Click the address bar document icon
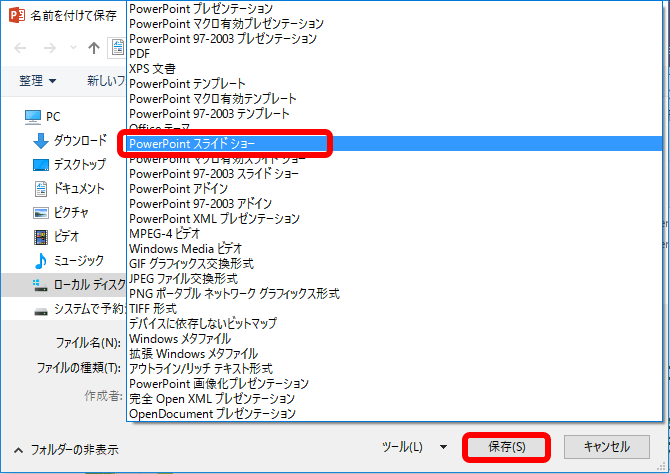This screenshot has height=474, width=670. [x=117, y=47]
